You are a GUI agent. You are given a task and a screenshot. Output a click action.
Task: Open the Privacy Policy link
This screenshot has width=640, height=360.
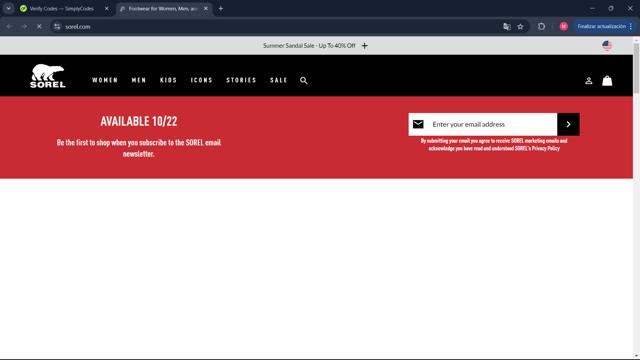click(546, 149)
